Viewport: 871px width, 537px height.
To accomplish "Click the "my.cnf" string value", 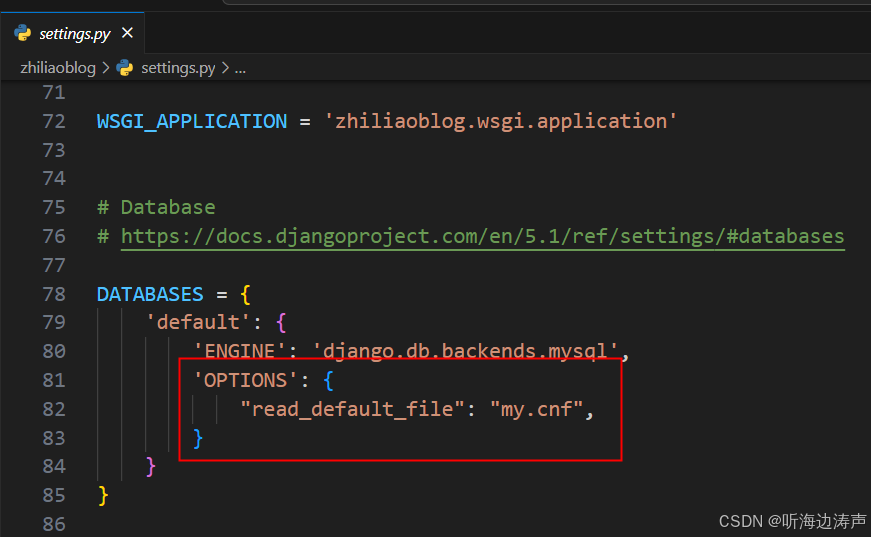I will [x=536, y=409].
